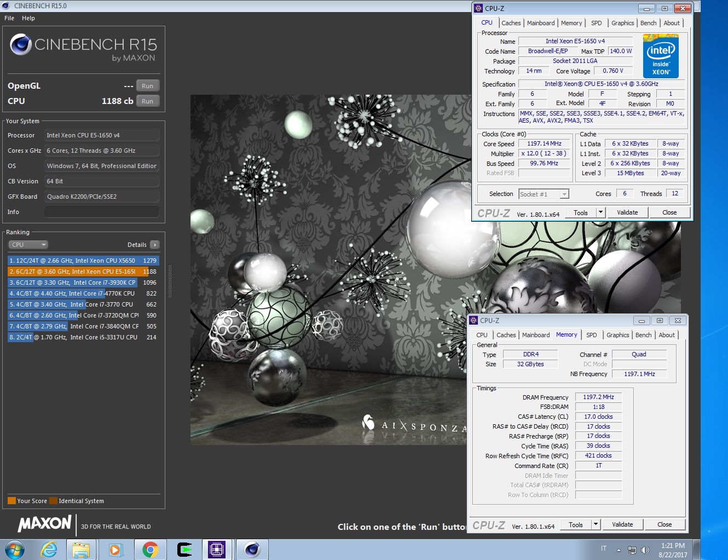Open the CPU ranking type dropdown
This screenshot has height=560, width=728.
(x=28, y=245)
